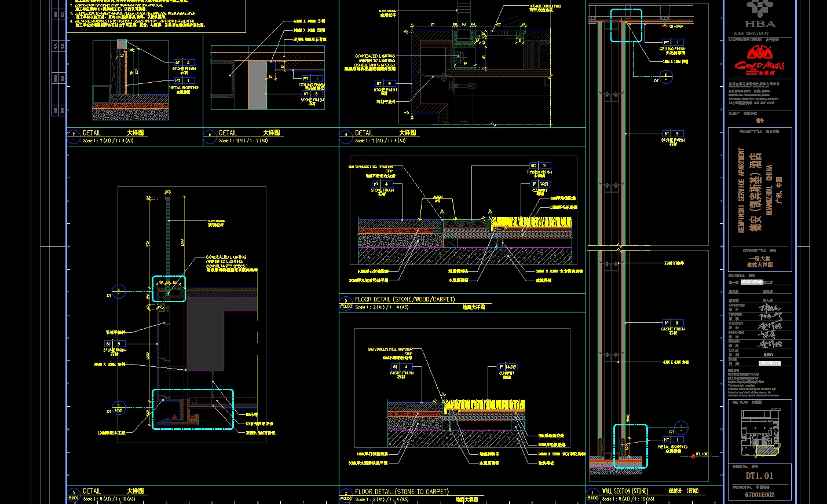Select the F 1400 carpet tag
Image resolution: width=827 pixels, height=504 pixels.
[x=507, y=367]
